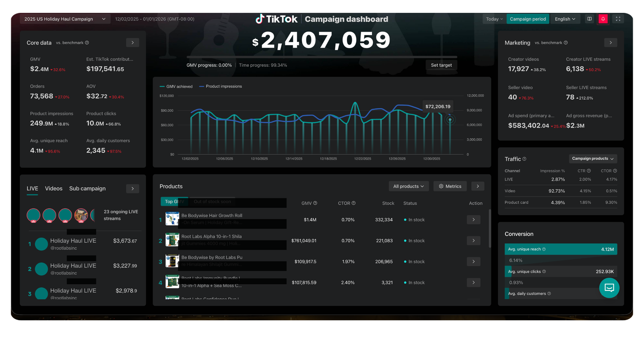Open the Metrics settings button
Viewport: 644px width, 362px height.
(450, 186)
